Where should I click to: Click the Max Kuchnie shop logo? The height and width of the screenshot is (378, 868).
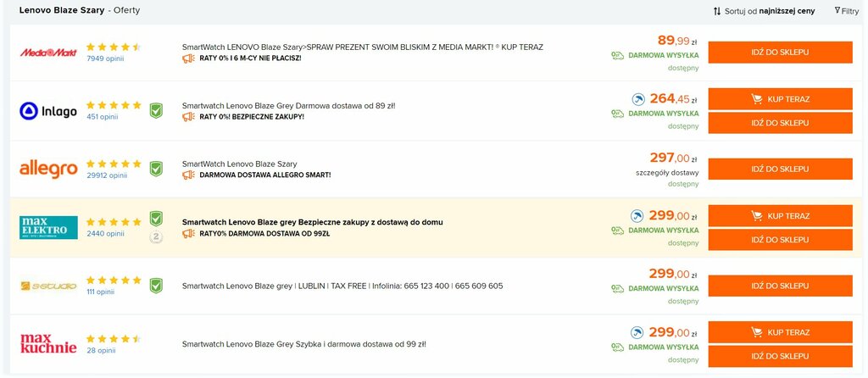pyautogui.click(x=48, y=344)
